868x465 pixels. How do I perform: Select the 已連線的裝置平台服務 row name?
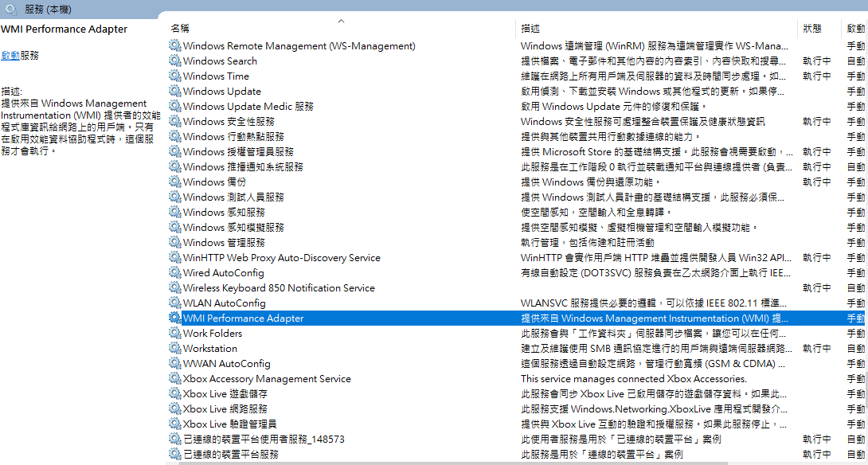coord(231,455)
